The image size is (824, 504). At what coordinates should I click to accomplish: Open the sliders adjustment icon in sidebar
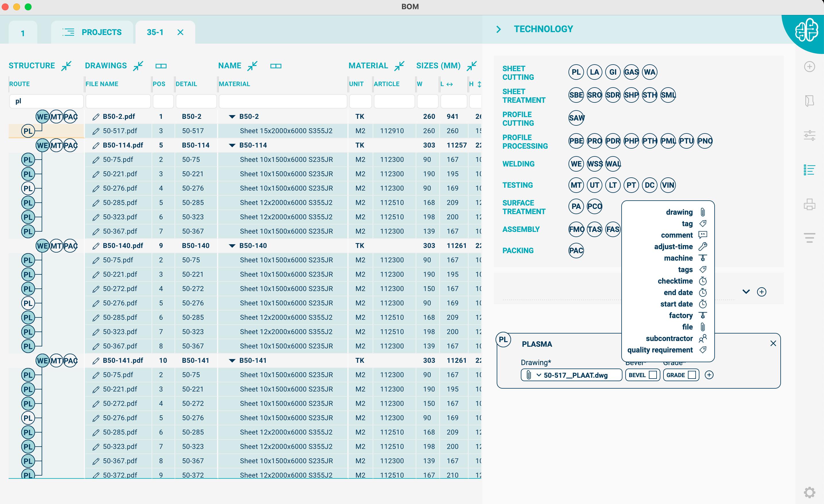809,135
